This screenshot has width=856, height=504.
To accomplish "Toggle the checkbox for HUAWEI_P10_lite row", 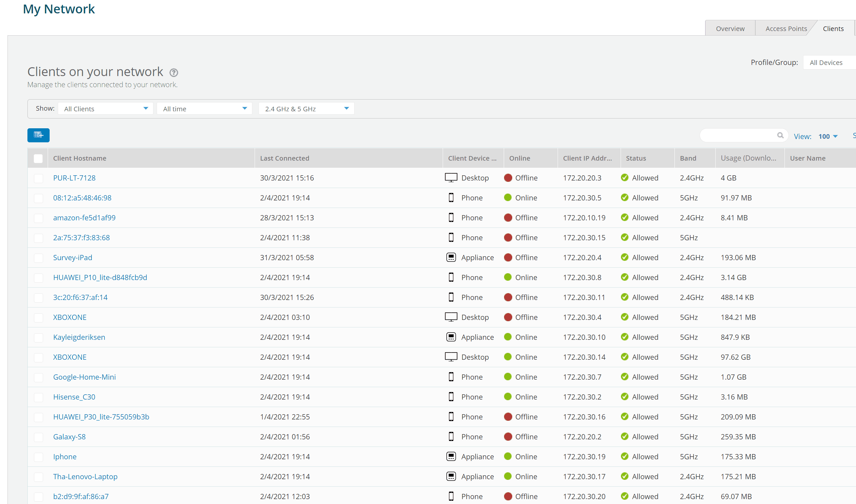I will (38, 277).
